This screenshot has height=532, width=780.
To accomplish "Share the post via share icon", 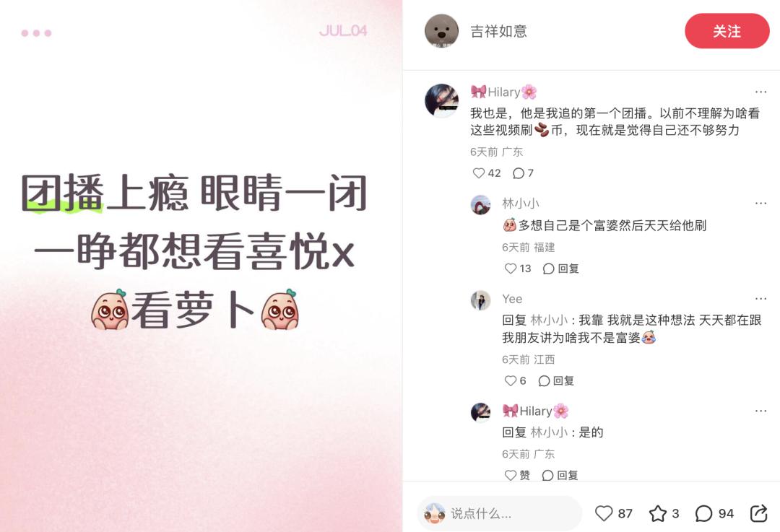I will tap(758, 514).
